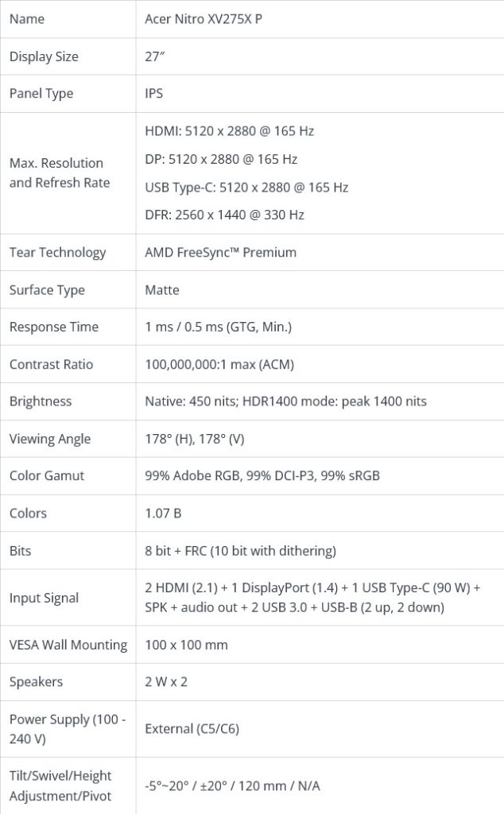
Task: Select the Viewing Angle label
Action: click(50, 439)
